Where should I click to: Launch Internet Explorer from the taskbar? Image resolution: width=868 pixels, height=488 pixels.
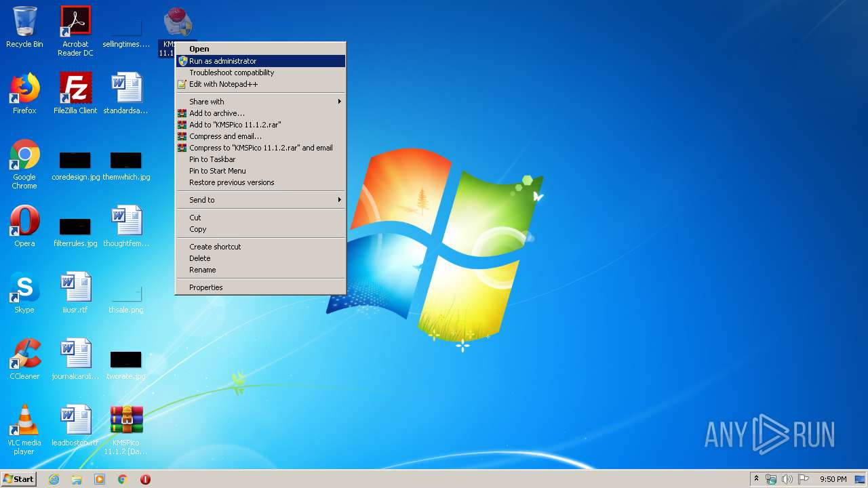[54, 479]
